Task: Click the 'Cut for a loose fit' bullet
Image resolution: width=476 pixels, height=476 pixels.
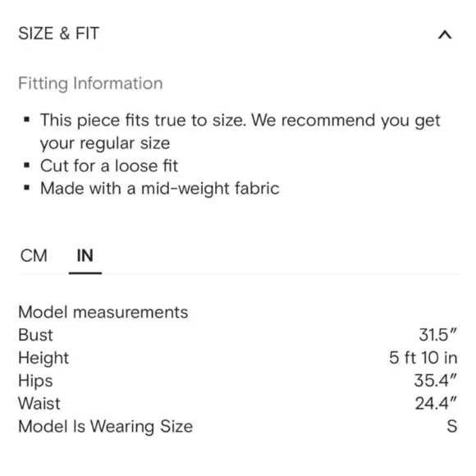Action: click(109, 166)
